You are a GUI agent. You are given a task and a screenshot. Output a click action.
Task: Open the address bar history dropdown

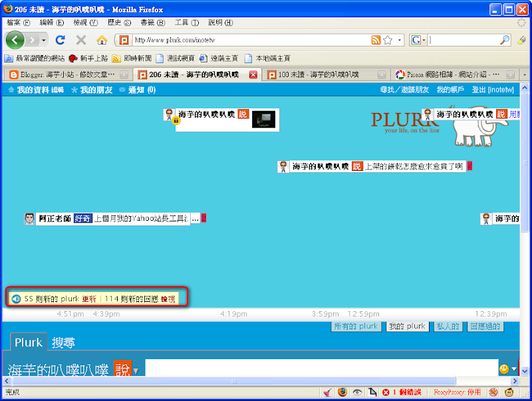coord(399,40)
